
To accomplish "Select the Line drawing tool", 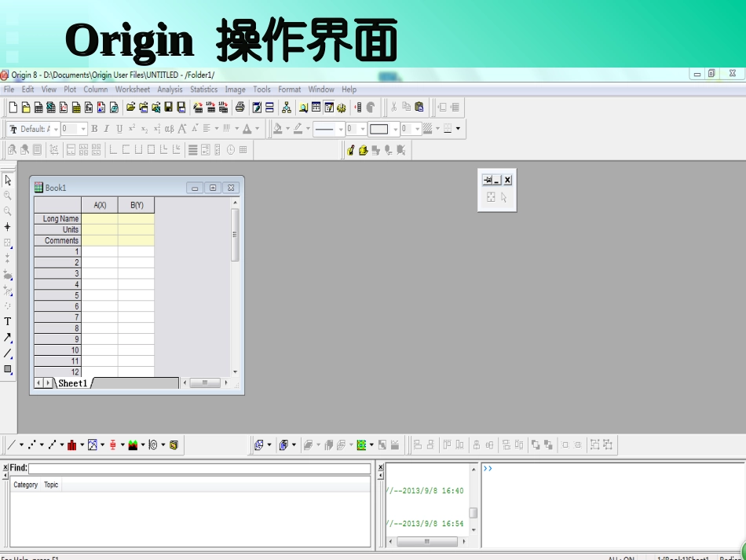I will coord(8,353).
